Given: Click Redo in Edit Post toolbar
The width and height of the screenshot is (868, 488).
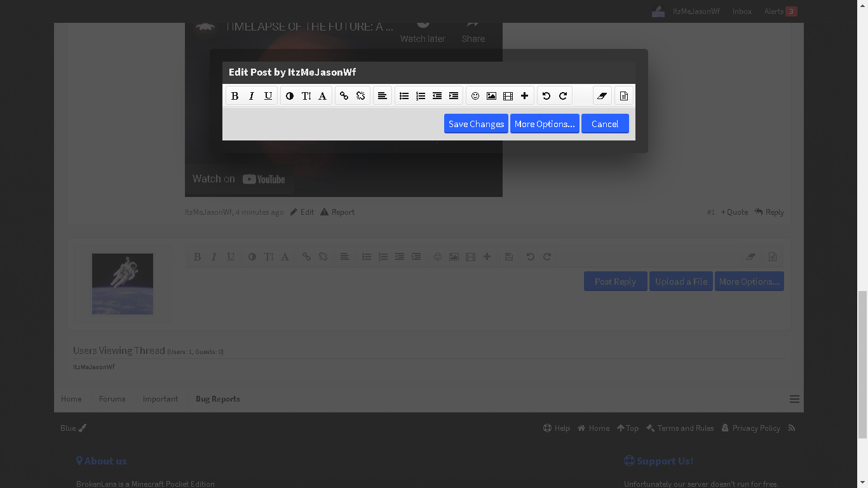Looking at the screenshot, I should pyautogui.click(x=563, y=96).
